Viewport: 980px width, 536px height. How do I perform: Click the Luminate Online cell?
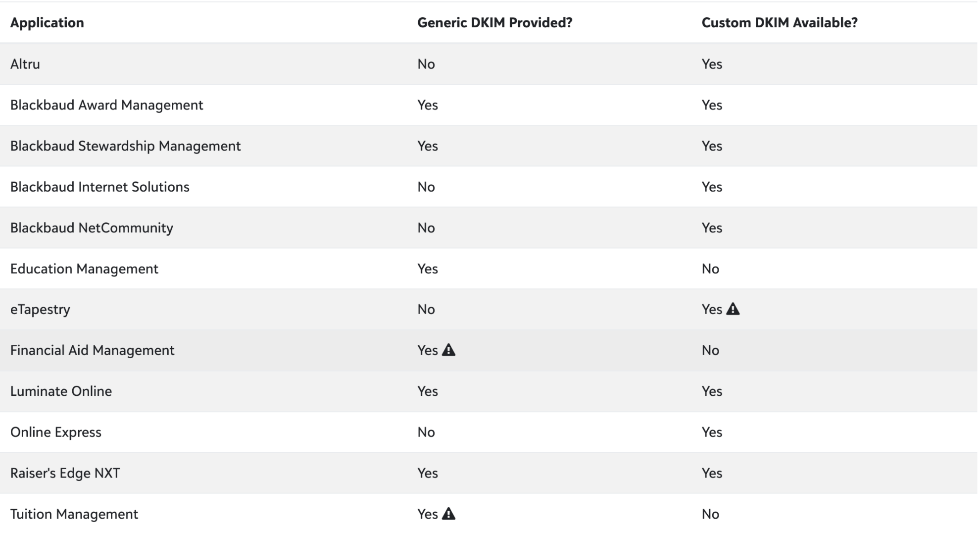pyautogui.click(x=61, y=391)
